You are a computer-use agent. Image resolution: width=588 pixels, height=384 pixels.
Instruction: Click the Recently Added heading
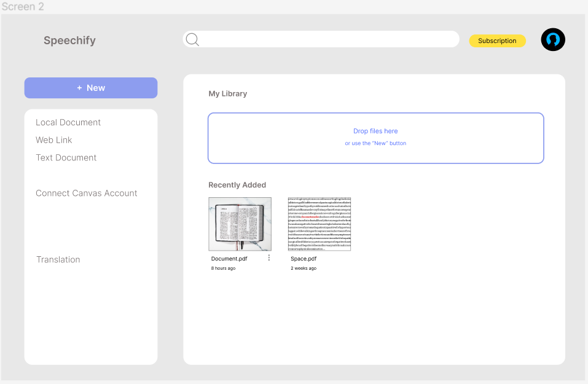237,185
